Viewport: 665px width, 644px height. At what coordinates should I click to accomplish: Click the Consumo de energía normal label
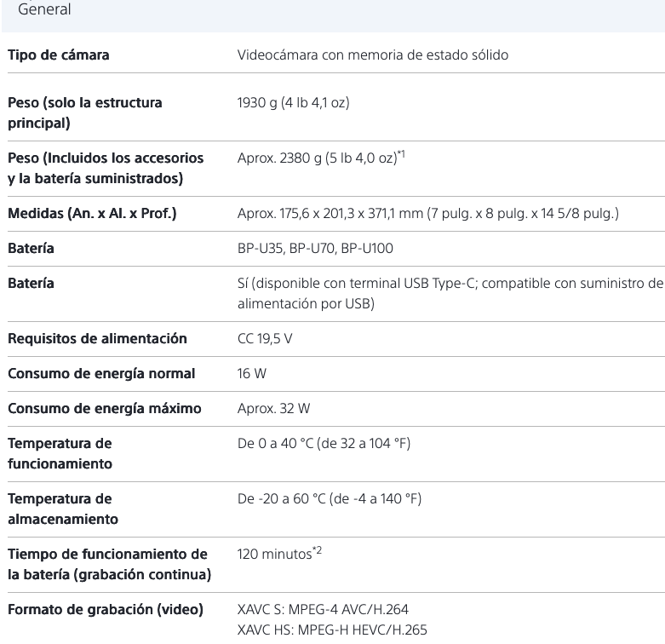point(101,373)
